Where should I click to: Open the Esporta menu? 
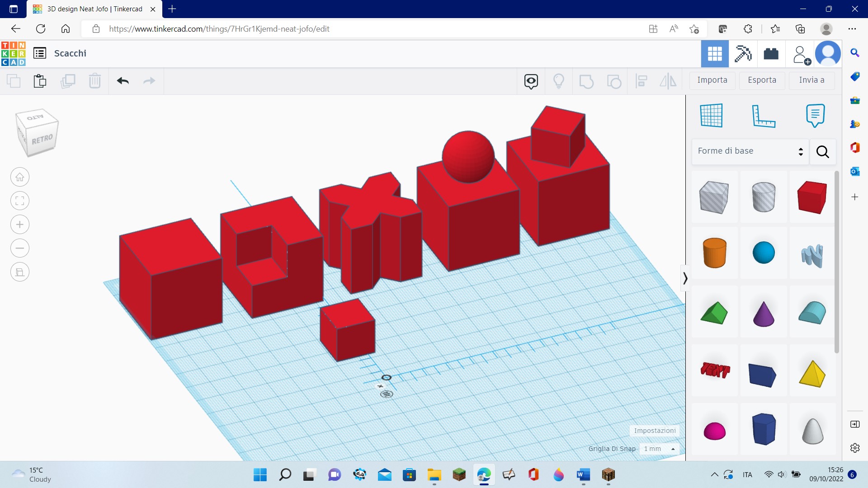[762, 80]
